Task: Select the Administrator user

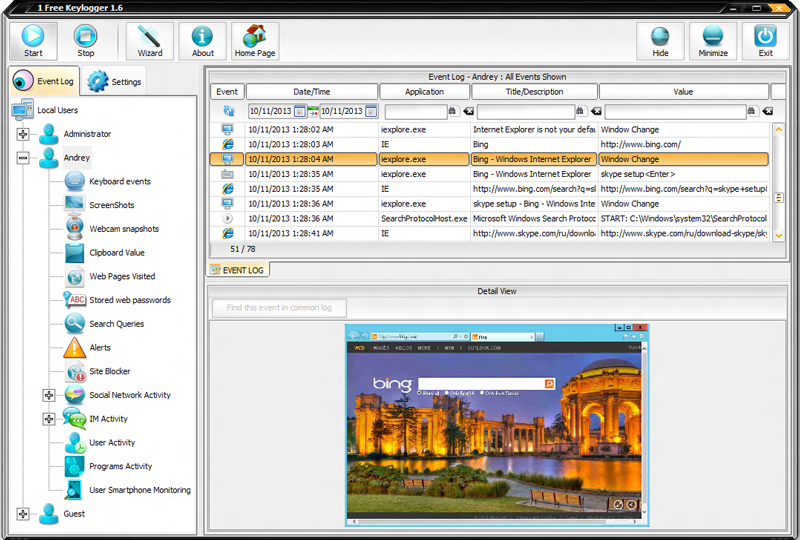Action: coord(87,134)
